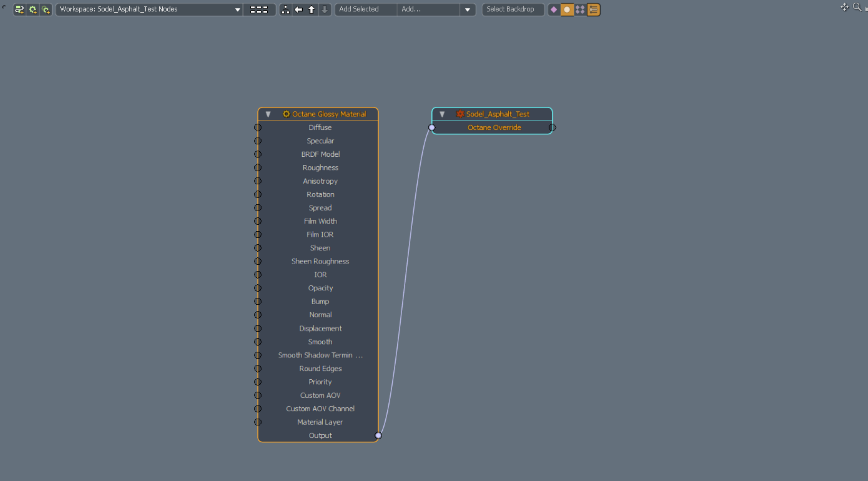
Task: Click the add assembly gear icon
Action: click(33, 9)
